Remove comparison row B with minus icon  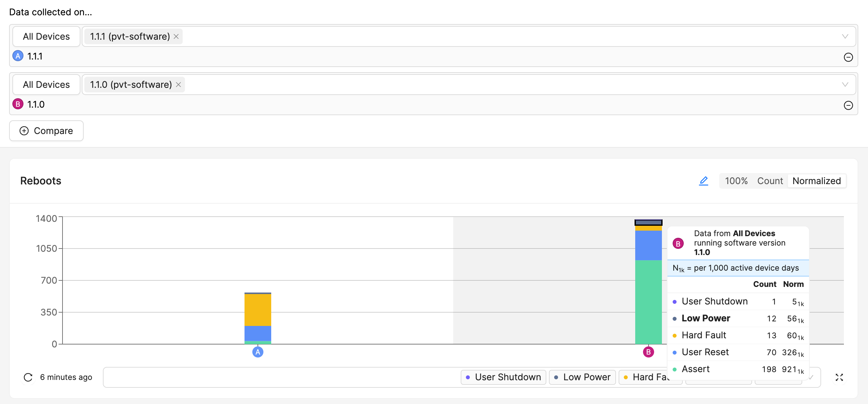pos(849,105)
